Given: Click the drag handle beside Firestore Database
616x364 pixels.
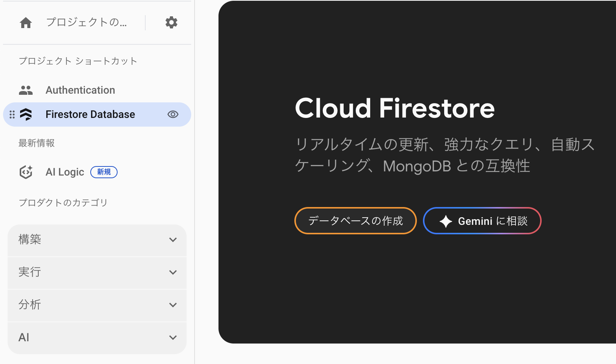Looking at the screenshot, I should coord(12,115).
